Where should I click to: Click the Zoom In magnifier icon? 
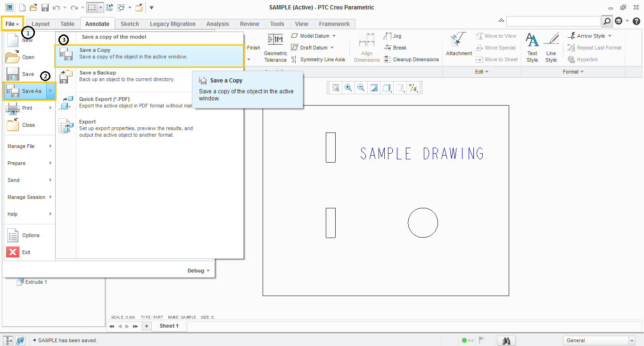[x=348, y=88]
